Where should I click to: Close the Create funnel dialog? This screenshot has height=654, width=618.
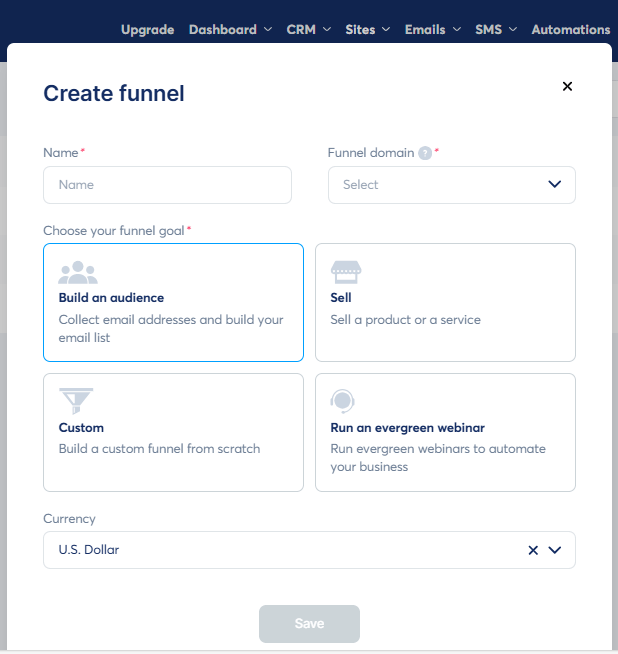tap(567, 86)
